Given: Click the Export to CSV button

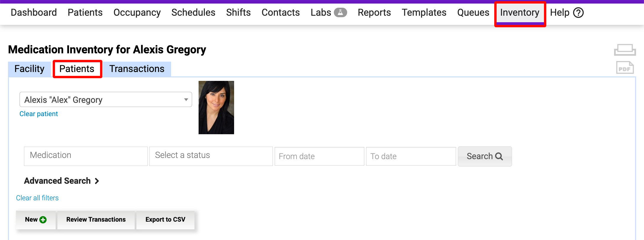Looking at the screenshot, I should (x=165, y=220).
